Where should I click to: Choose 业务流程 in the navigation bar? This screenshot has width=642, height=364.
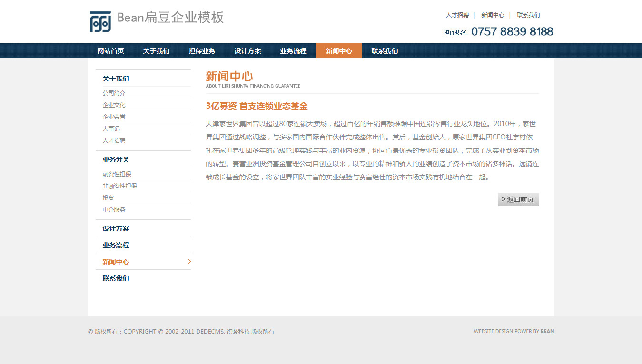[293, 51]
